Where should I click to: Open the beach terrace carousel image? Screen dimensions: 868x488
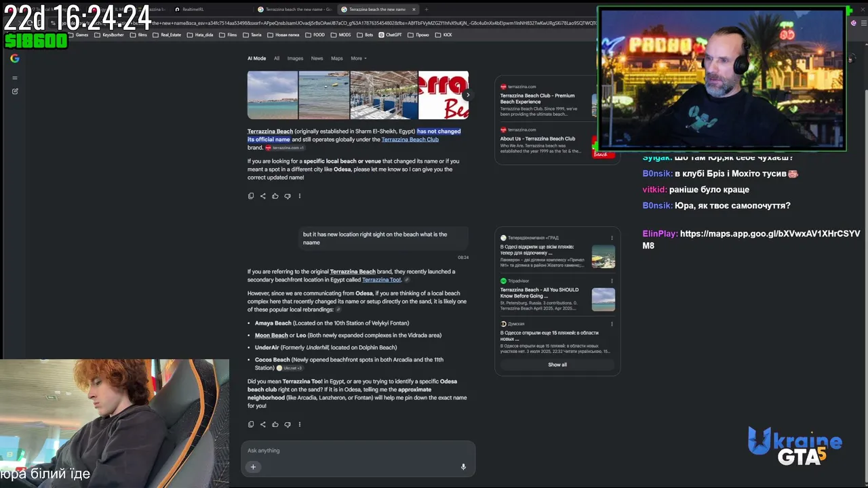pyautogui.click(x=384, y=95)
